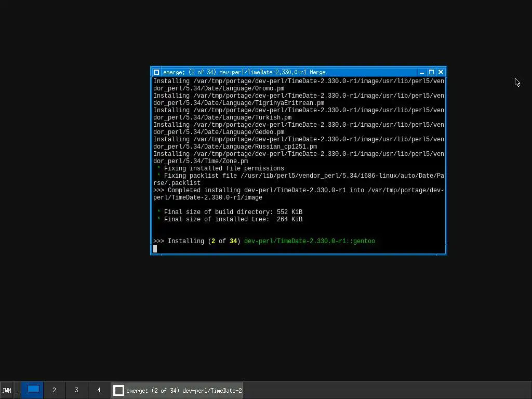The width and height of the screenshot is (532, 399).
Task: Click the terminal icon in the emerge taskbar entry
Action: [x=118, y=391]
